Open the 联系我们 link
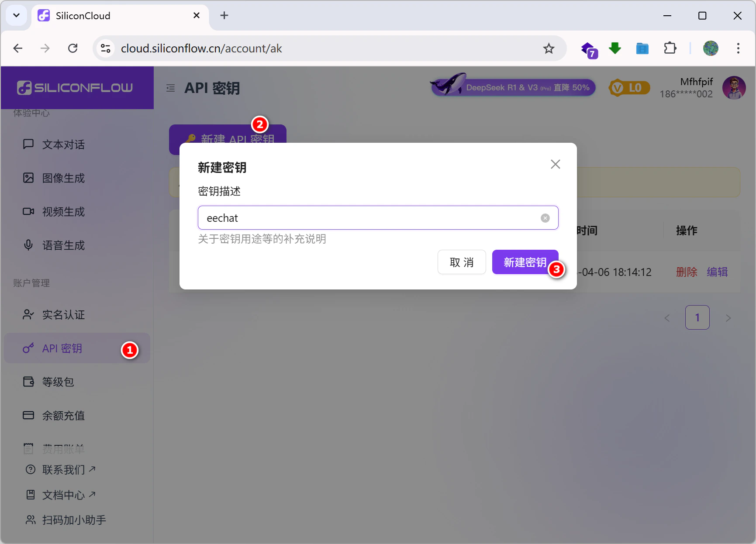This screenshot has width=756, height=544. tap(61, 470)
